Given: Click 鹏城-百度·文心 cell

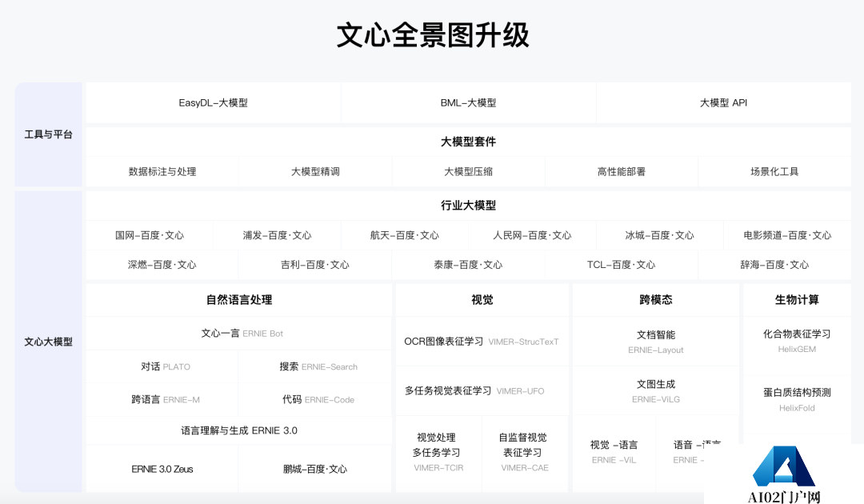Looking at the screenshot, I should (x=315, y=469).
